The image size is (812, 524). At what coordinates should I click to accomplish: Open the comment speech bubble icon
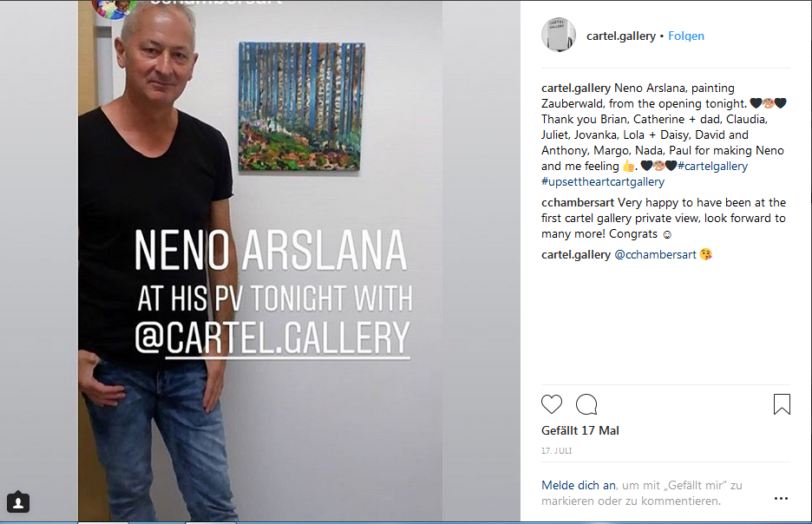[586, 404]
